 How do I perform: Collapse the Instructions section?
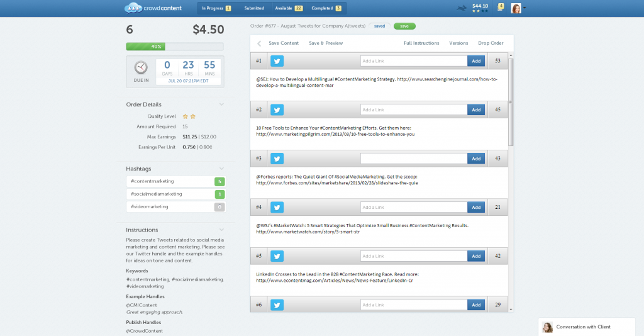click(x=221, y=230)
